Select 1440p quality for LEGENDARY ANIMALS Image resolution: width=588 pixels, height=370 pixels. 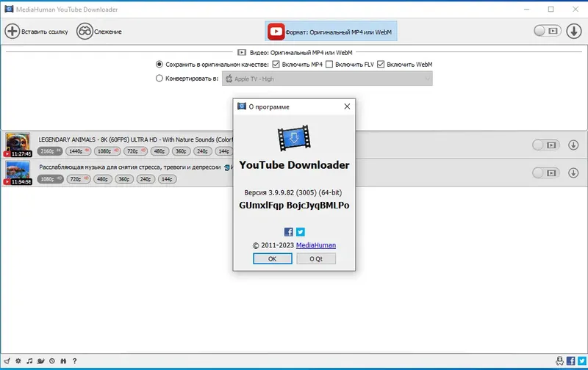(79, 151)
